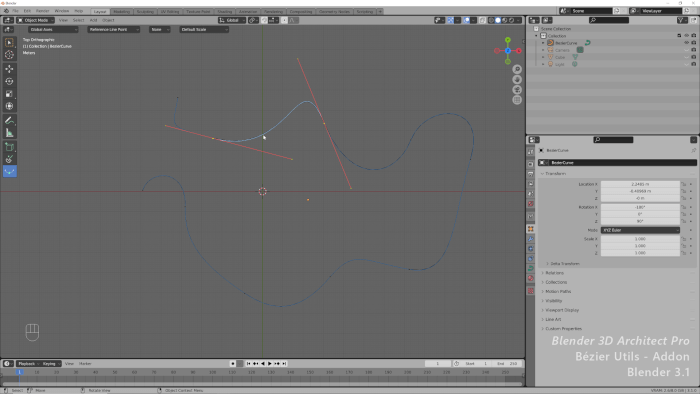Toggle X-ray display in viewport header
This screenshot has width=700, height=394.
(x=482, y=20)
